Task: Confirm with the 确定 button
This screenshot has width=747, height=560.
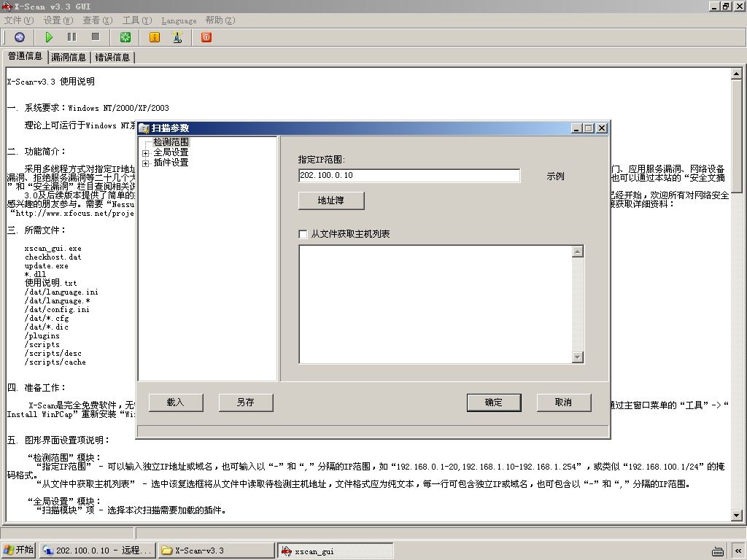Action: click(x=494, y=402)
